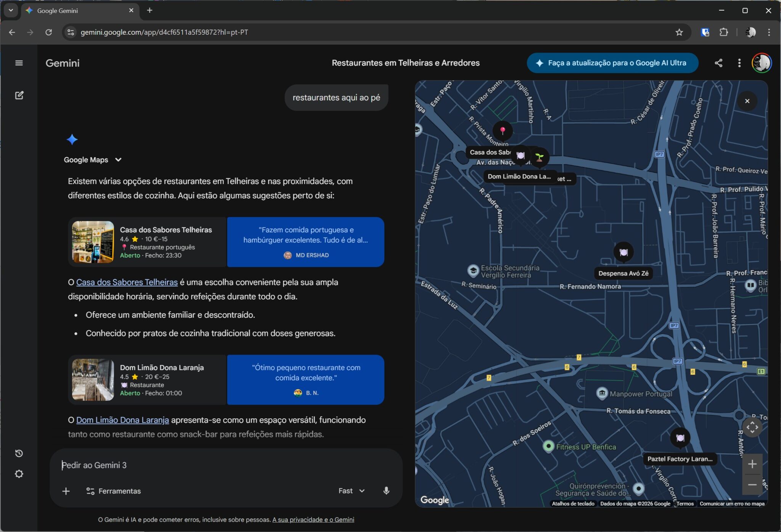The width and height of the screenshot is (781, 532).
Task: Open the Dom Limão Dona Laranja photo thumbnail
Action: 93,379
